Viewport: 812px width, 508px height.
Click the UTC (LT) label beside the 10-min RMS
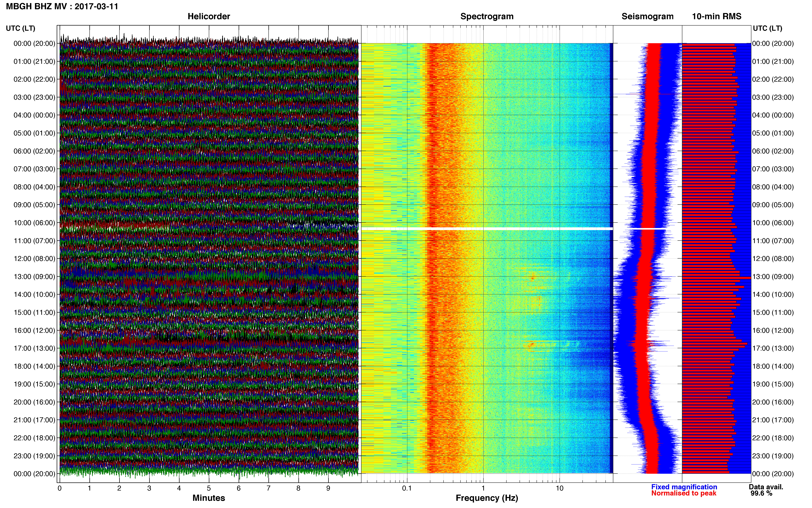coord(767,28)
